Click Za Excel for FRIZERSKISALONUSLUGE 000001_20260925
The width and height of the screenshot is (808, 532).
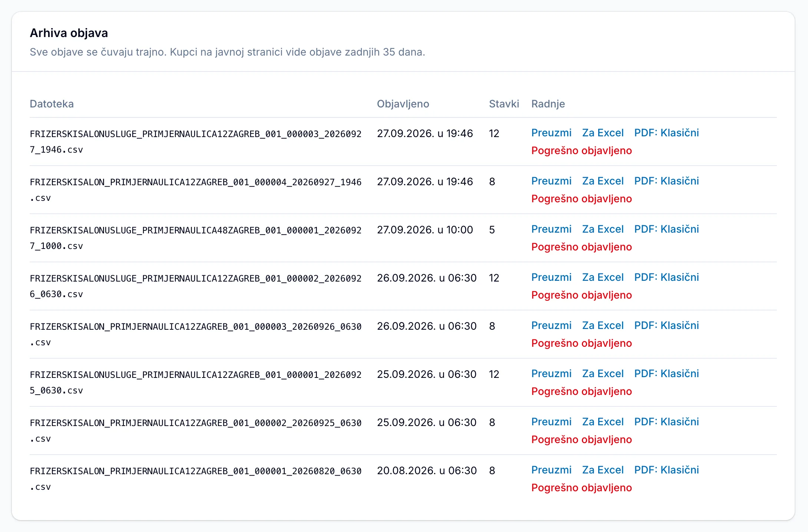click(603, 373)
